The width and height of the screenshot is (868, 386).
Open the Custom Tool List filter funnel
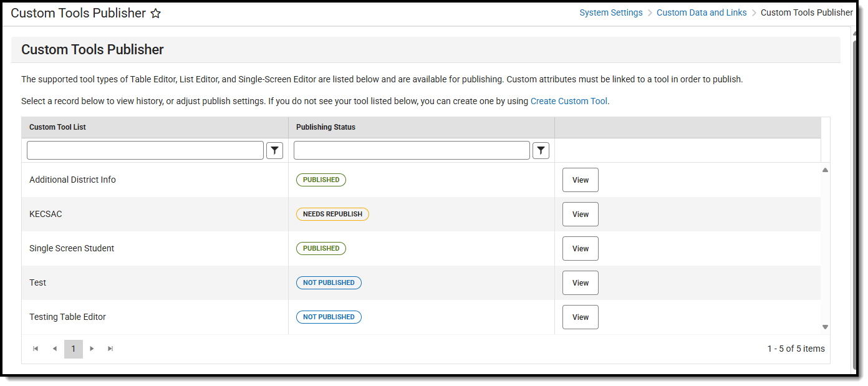[274, 150]
